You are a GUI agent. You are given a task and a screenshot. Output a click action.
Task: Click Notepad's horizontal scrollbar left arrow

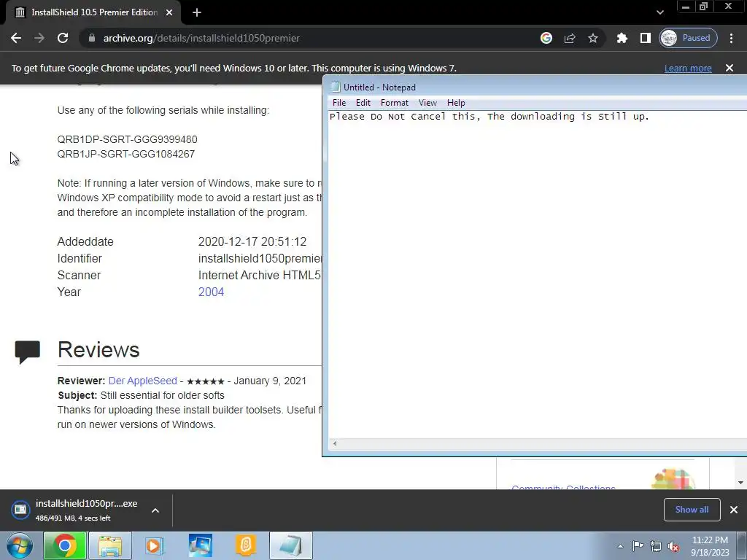[x=335, y=444]
